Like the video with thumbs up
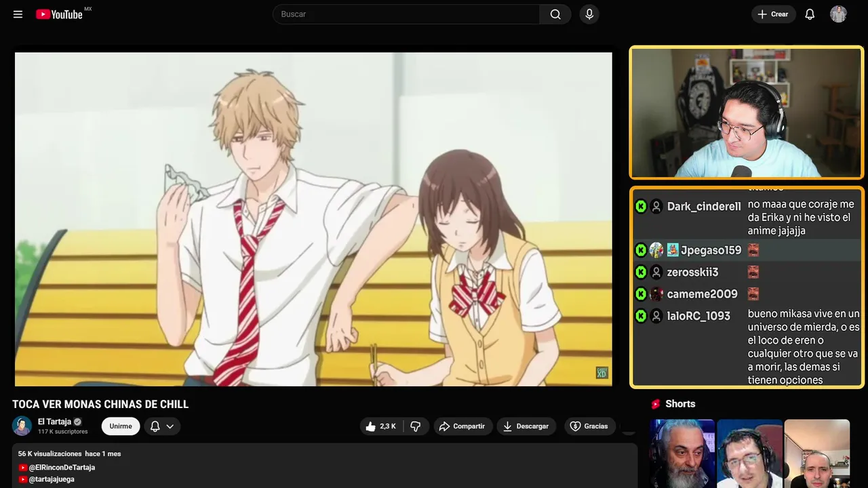 click(380, 426)
